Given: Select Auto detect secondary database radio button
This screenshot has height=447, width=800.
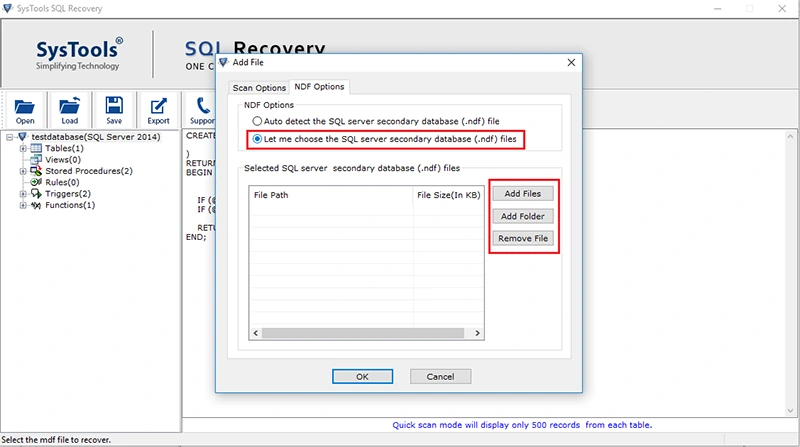Looking at the screenshot, I should [257, 121].
